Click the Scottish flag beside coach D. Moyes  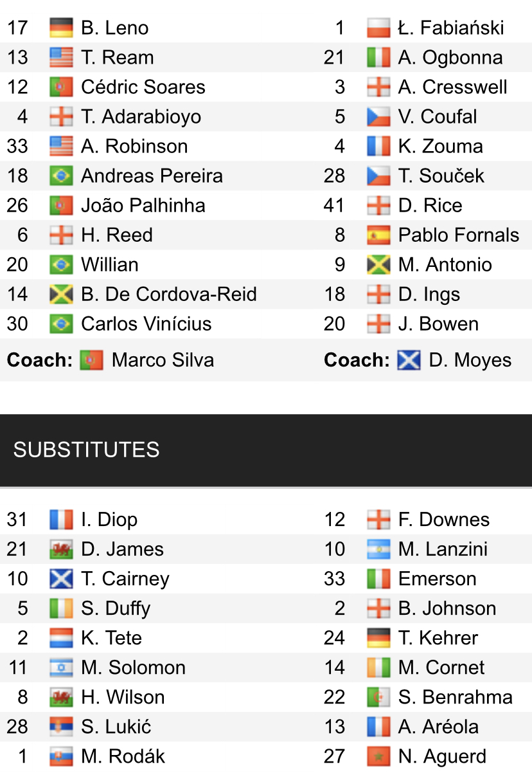[x=409, y=359]
